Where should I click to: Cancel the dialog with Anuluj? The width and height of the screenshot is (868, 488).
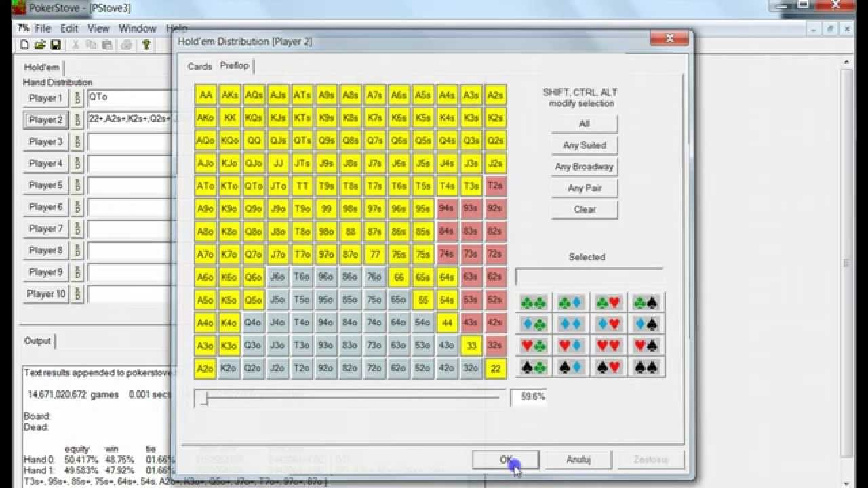coord(578,460)
